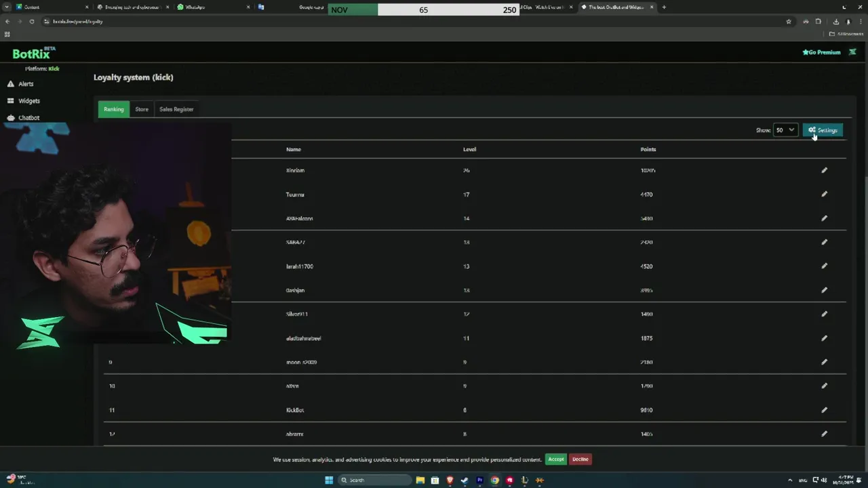
Task: Open the All Bookmarks folder
Action: [846, 34]
